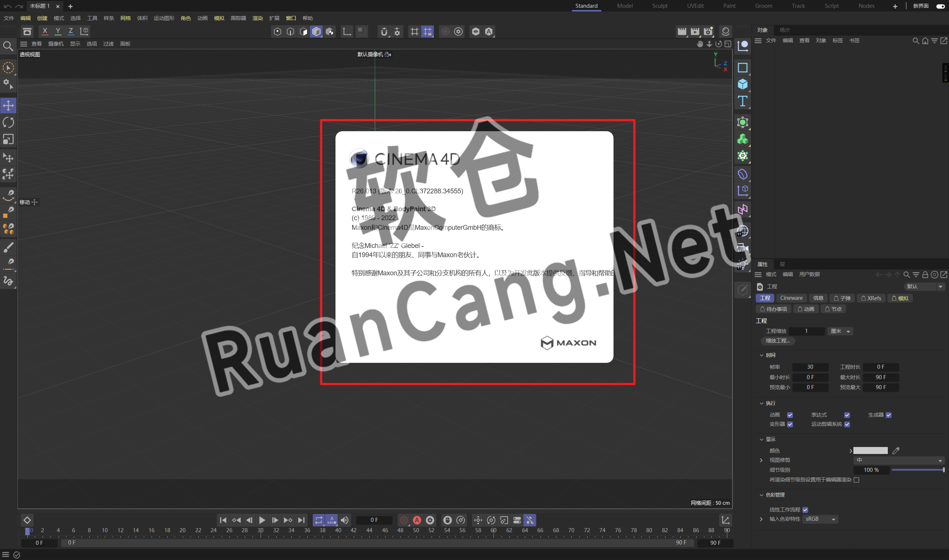949x560 pixels.
Task: Enable 将渲染细节级别设置用于编辑器渲染 checkbox
Action: (x=856, y=480)
